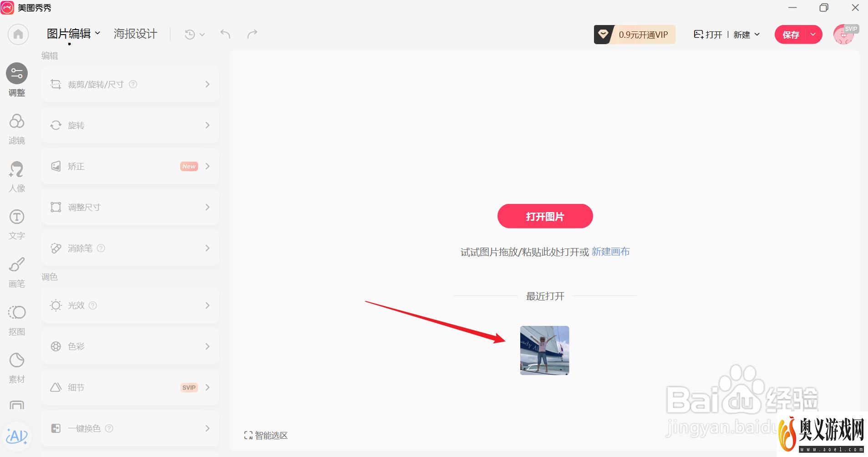Click the 打开图片 button
Viewport: 868px width, 457px height.
tap(545, 216)
